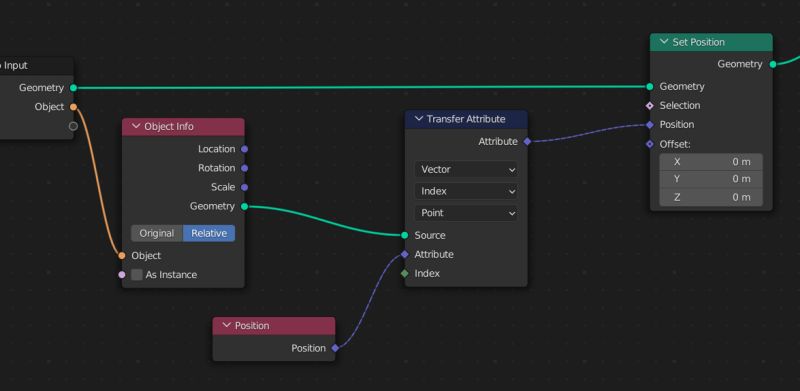Click the Scale label in Object Info
Viewport: 800px width, 391px height.
coord(223,187)
